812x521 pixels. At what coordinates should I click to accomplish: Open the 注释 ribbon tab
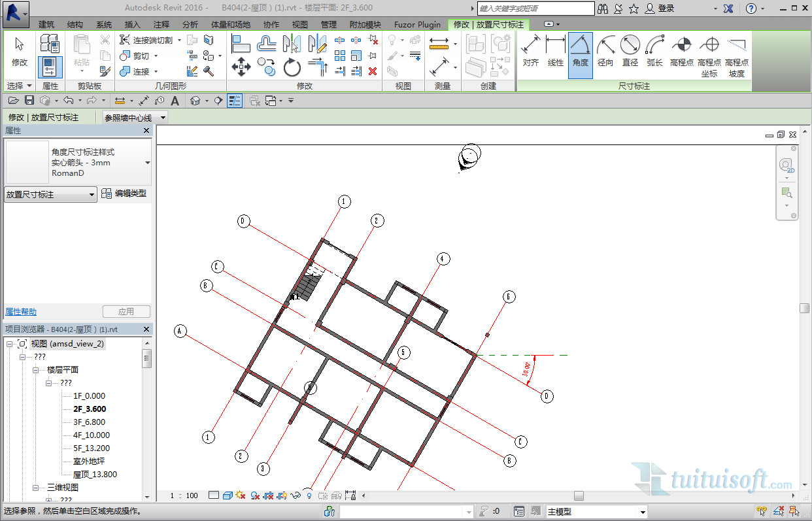click(161, 25)
